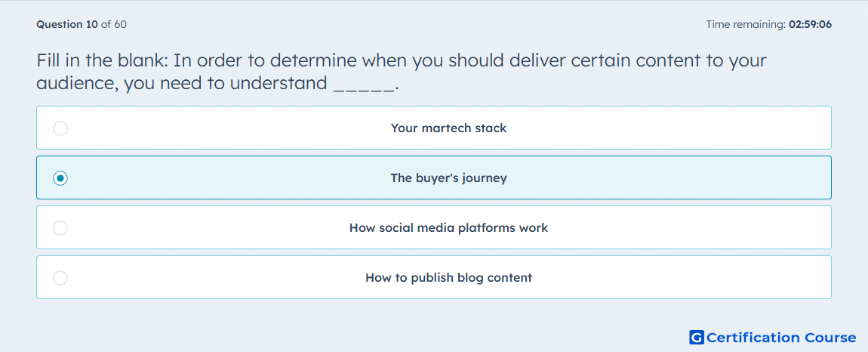
Task: Click "How to publish blog content" answer text
Action: tap(448, 278)
